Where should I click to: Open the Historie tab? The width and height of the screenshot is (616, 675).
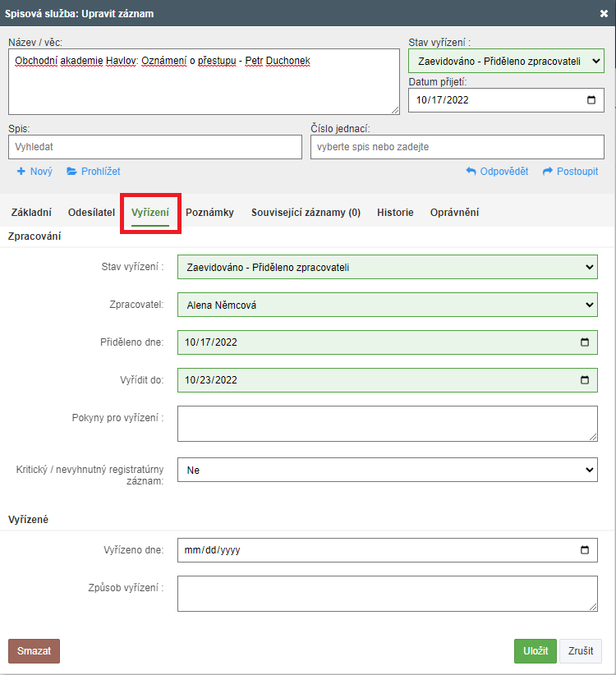[395, 212]
